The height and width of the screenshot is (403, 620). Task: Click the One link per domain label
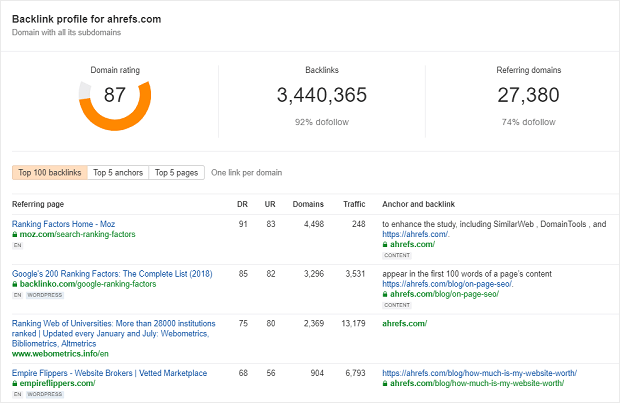pos(246,173)
